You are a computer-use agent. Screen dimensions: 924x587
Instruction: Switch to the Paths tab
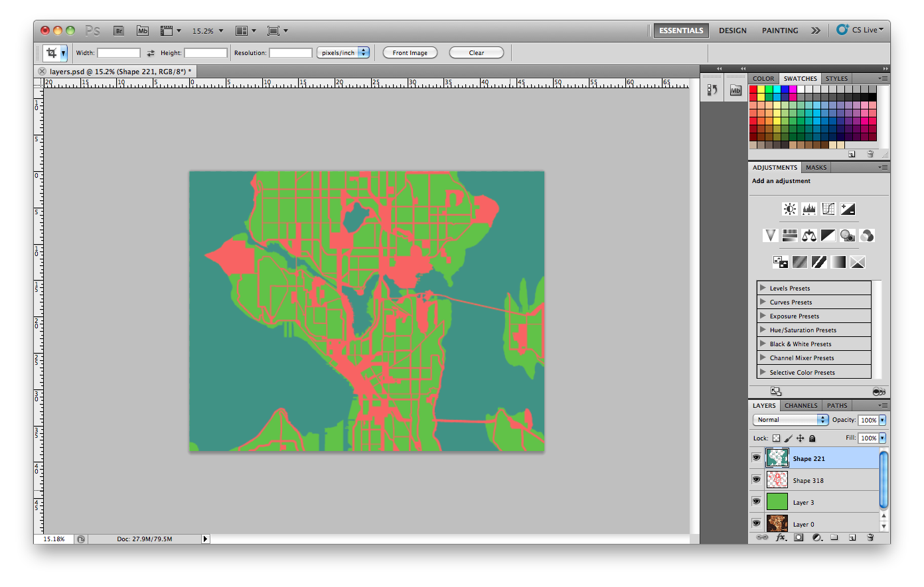(x=836, y=405)
